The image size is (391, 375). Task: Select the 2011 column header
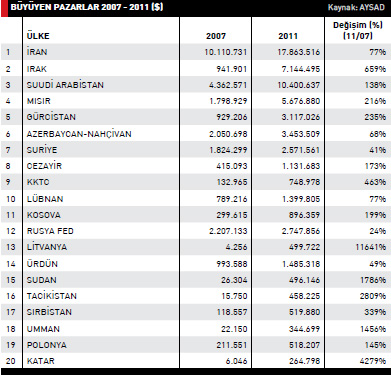click(288, 36)
